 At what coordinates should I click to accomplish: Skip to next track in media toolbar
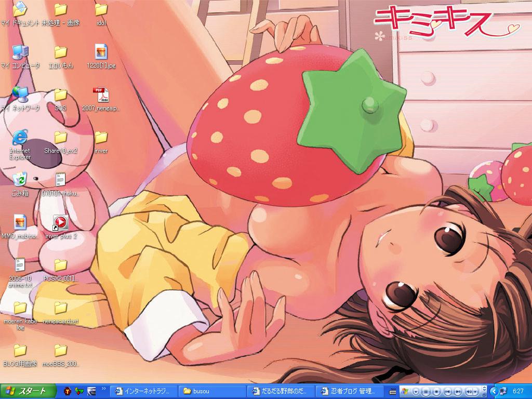458,392
